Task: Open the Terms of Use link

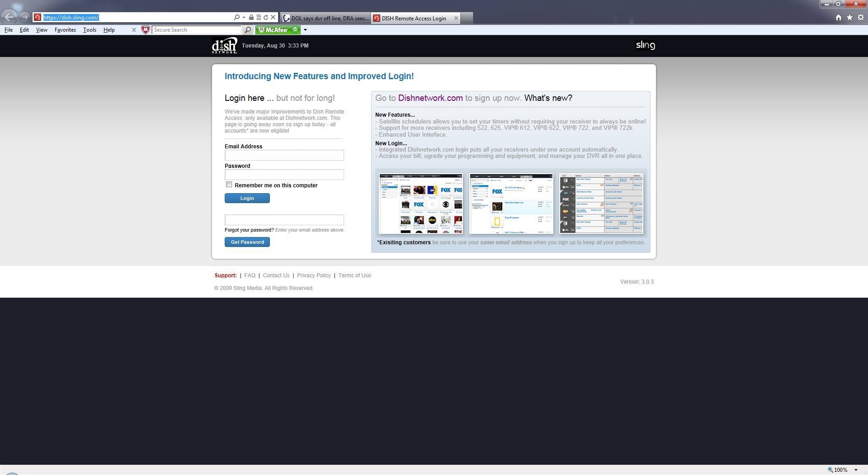Action: 354,275
